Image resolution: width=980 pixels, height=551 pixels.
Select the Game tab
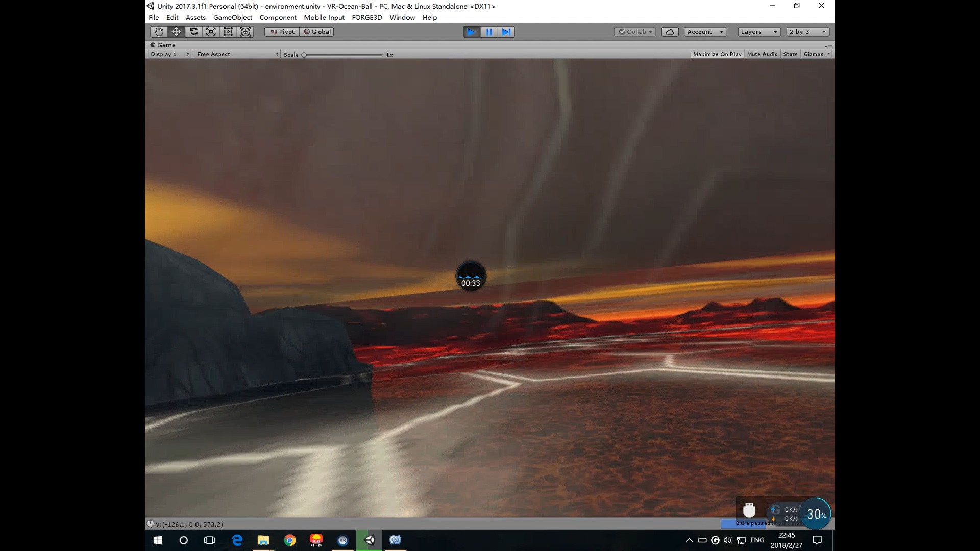pos(163,45)
